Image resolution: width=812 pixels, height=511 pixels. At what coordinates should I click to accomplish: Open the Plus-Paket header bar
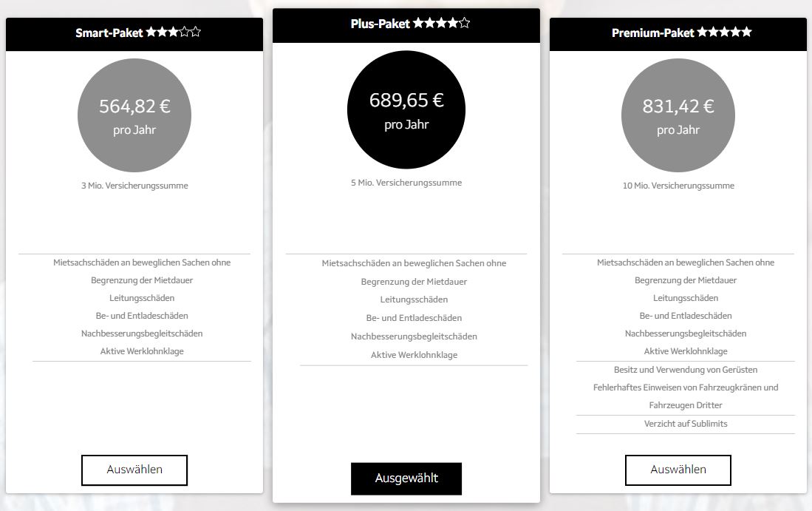pos(406,25)
